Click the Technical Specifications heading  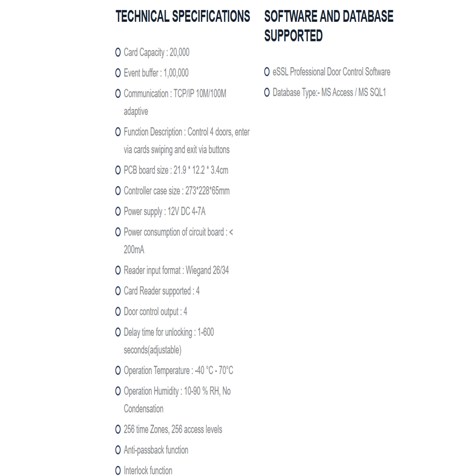coord(183,16)
